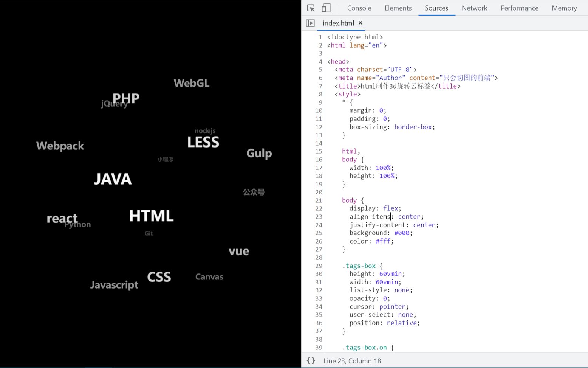Click the Gulp tag
The image size is (588, 368).
point(259,153)
